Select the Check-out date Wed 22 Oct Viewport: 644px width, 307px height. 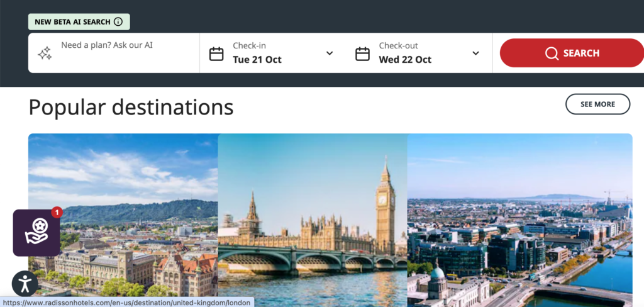coord(405,60)
